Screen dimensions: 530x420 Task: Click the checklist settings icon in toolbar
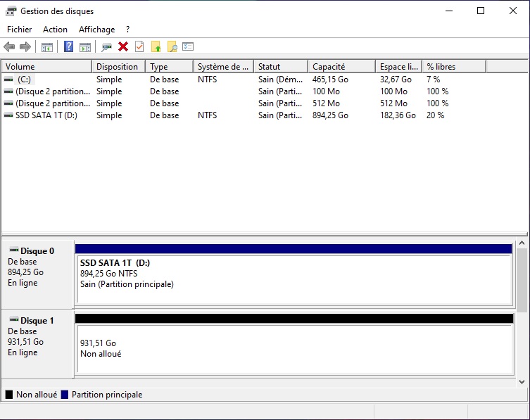pos(188,47)
